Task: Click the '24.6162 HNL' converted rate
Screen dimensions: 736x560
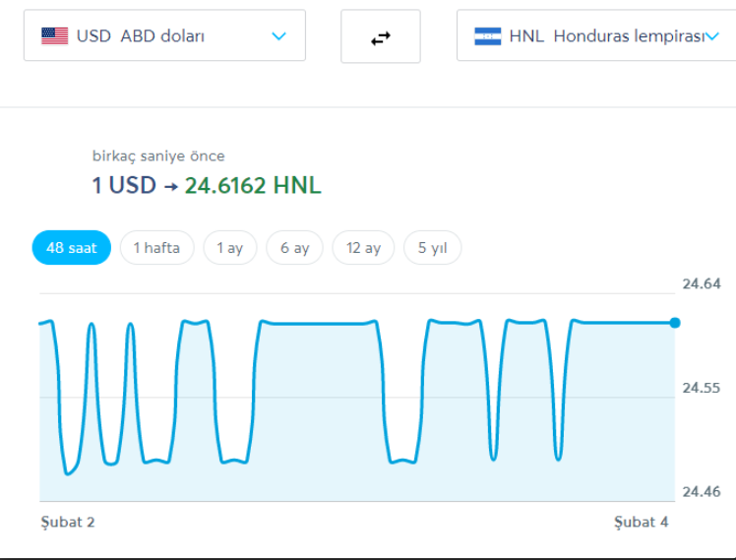Action: coord(253,185)
